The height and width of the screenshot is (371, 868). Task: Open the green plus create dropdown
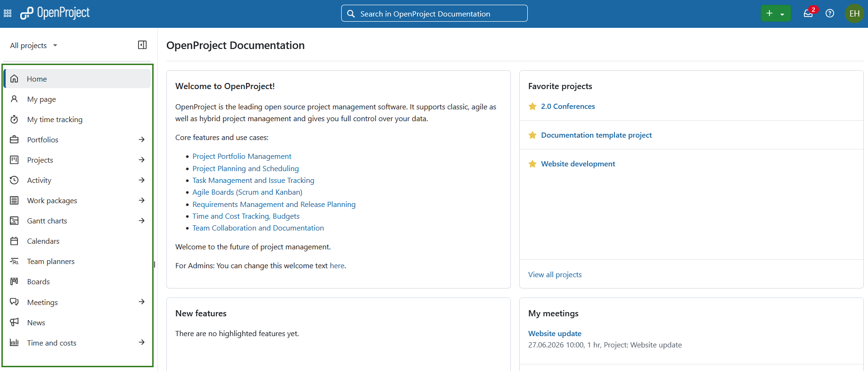[x=776, y=14]
